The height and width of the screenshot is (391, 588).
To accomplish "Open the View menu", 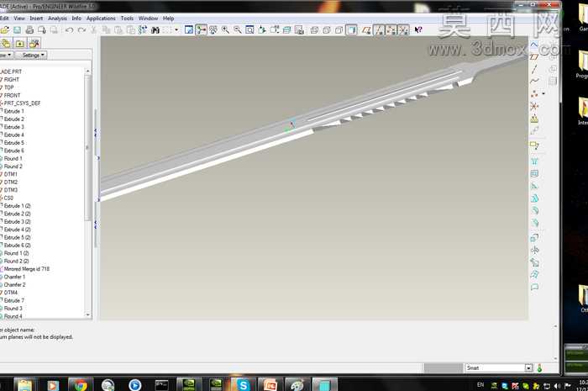I will point(19,18).
